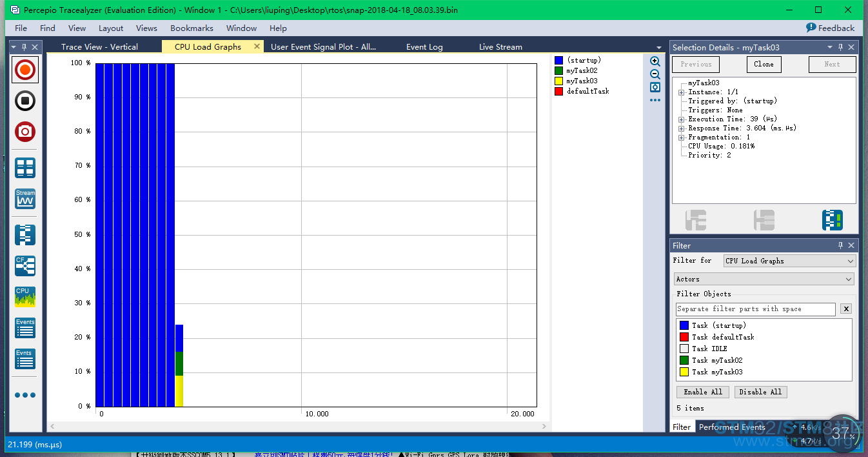Open the Filter for CPU Load Graphs dropdown
868x457 pixels.
pos(789,261)
